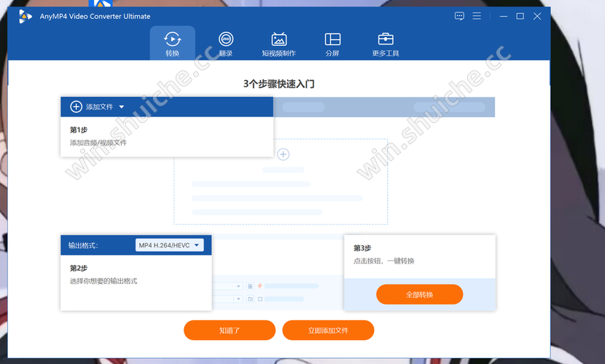Click the feedback chat icon in title bar
The image size is (605, 364).
pyautogui.click(x=459, y=16)
